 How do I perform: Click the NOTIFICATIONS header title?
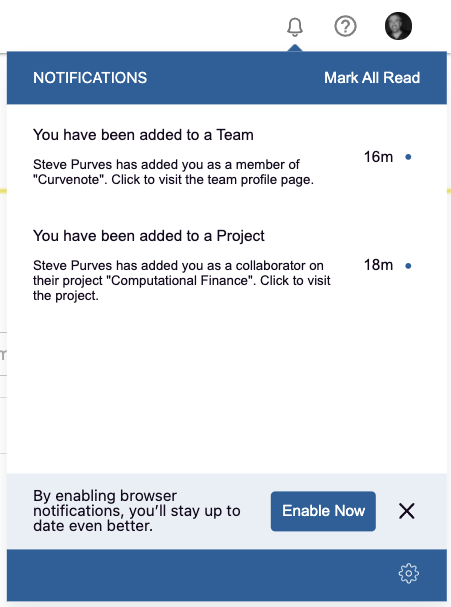[90, 78]
